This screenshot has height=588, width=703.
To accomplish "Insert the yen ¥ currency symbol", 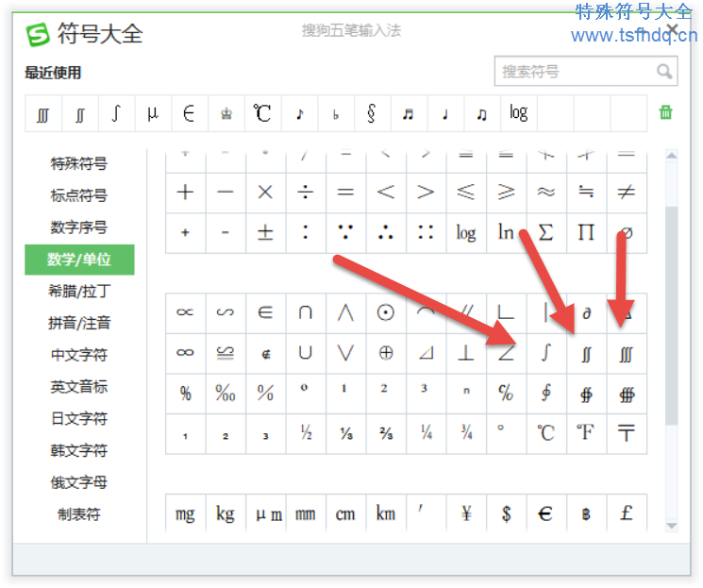I will tap(466, 513).
